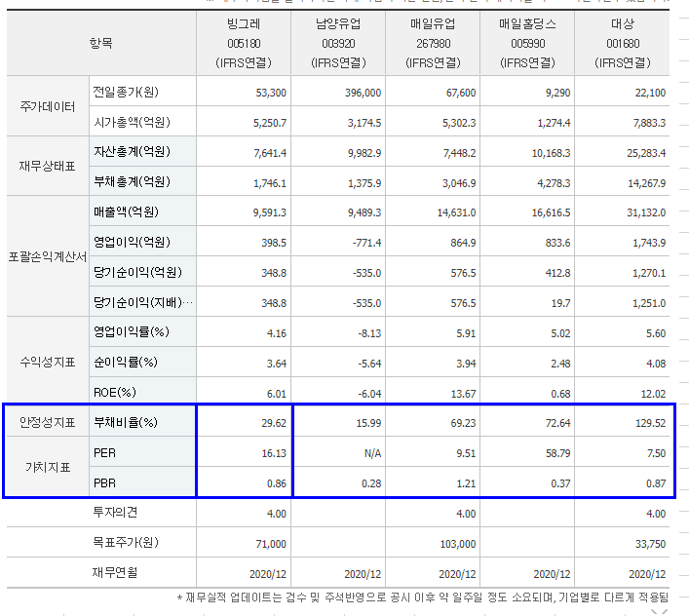Click 대상 target price 33,750

pyautogui.click(x=651, y=544)
